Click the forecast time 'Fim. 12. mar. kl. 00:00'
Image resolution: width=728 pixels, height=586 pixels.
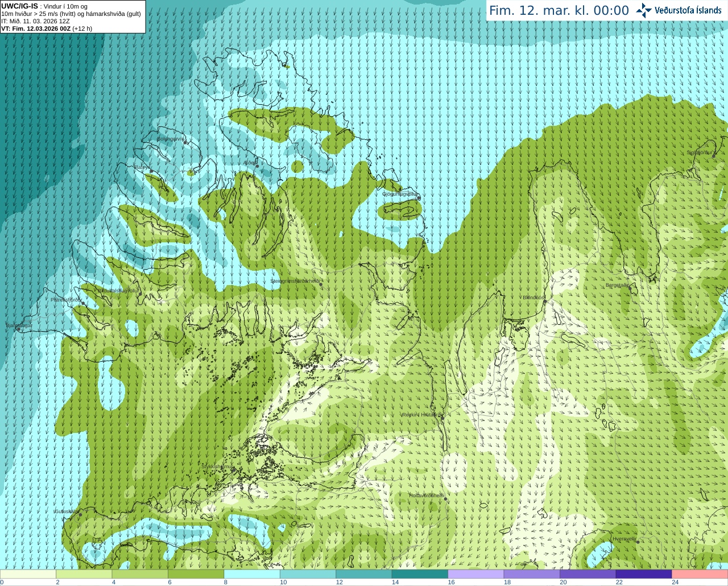point(559,11)
